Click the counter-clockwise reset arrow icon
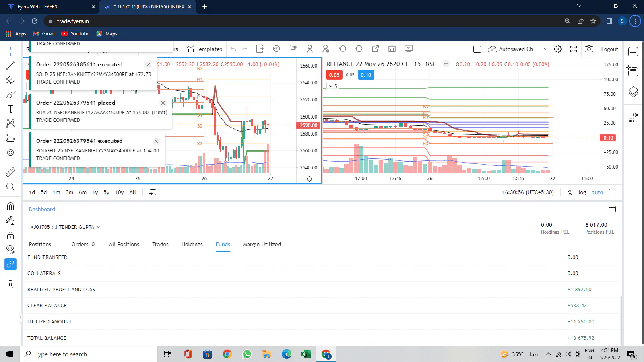The image size is (644, 362). 343,49
